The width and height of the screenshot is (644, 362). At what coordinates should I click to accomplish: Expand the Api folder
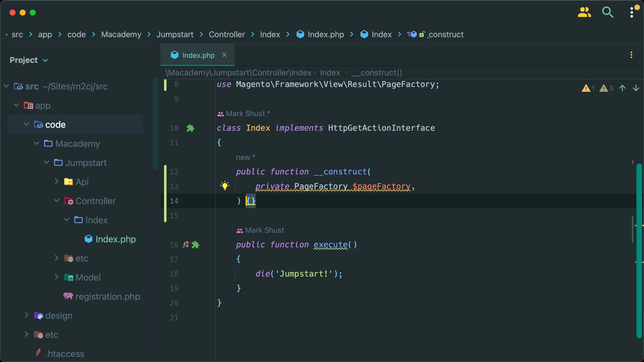(57, 181)
